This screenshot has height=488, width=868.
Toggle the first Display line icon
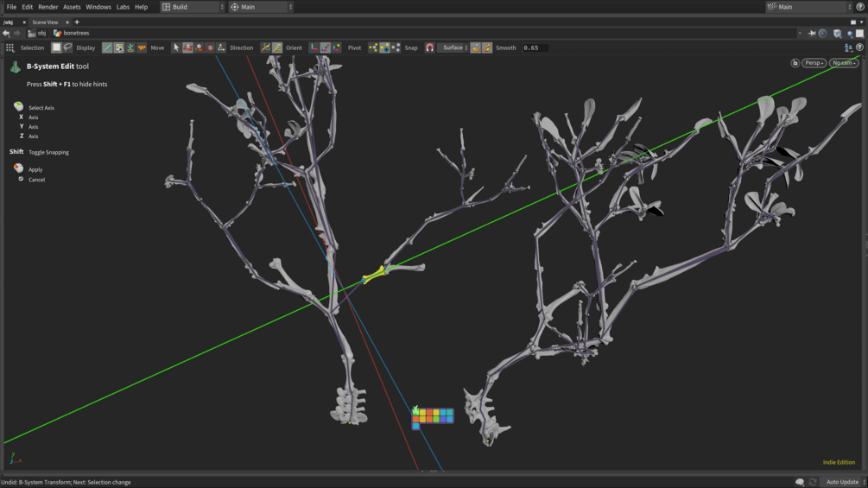pos(107,48)
